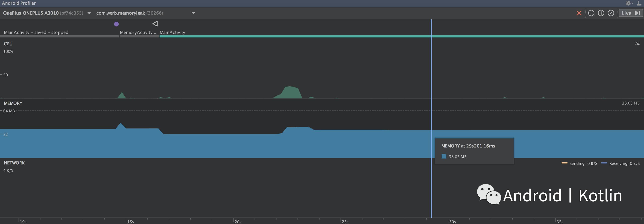Toggle the Live timeline button
This screenshot has width=644, height=224.
[x=630, y=13]
